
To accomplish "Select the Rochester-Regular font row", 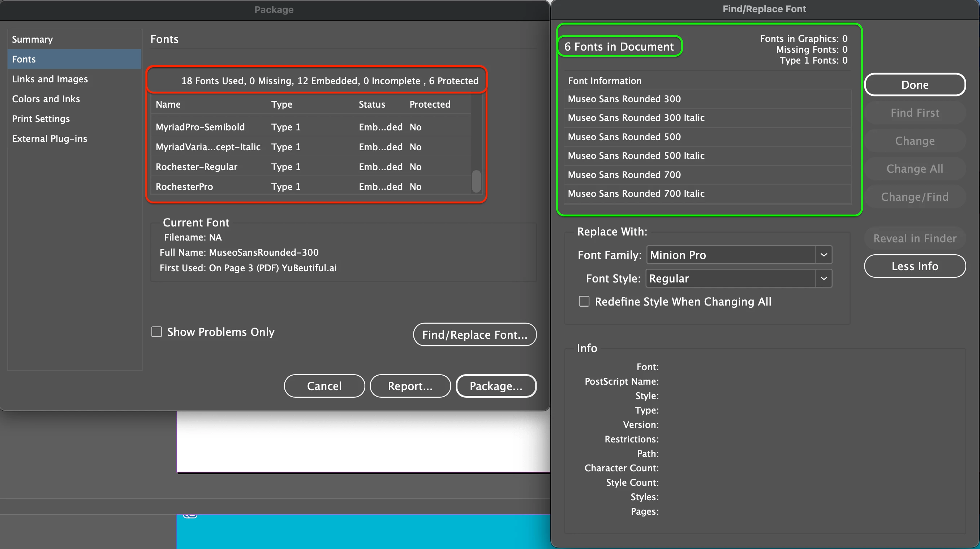I will click(x=196, y=167).
